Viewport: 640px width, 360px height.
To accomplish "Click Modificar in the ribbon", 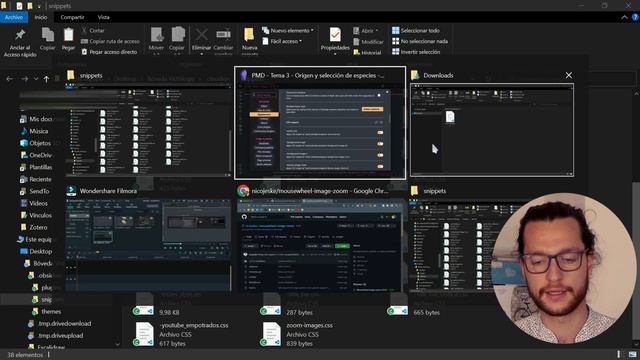I will click(368, 42).
